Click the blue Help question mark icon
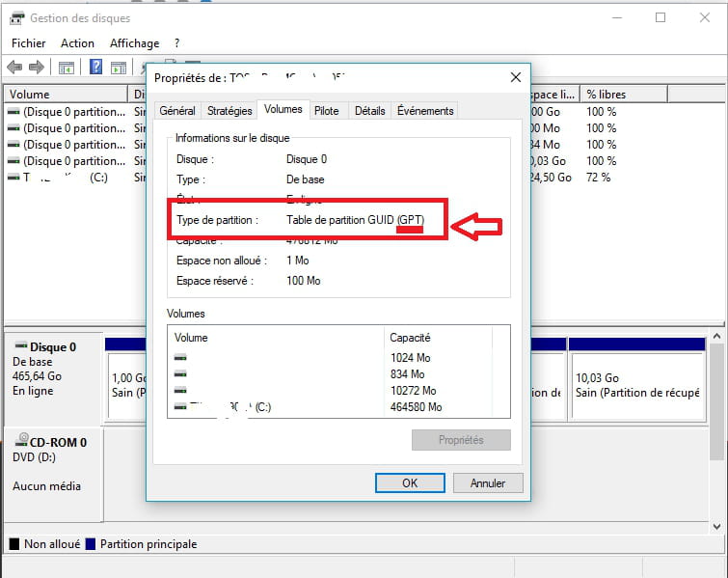 (96, 68)
